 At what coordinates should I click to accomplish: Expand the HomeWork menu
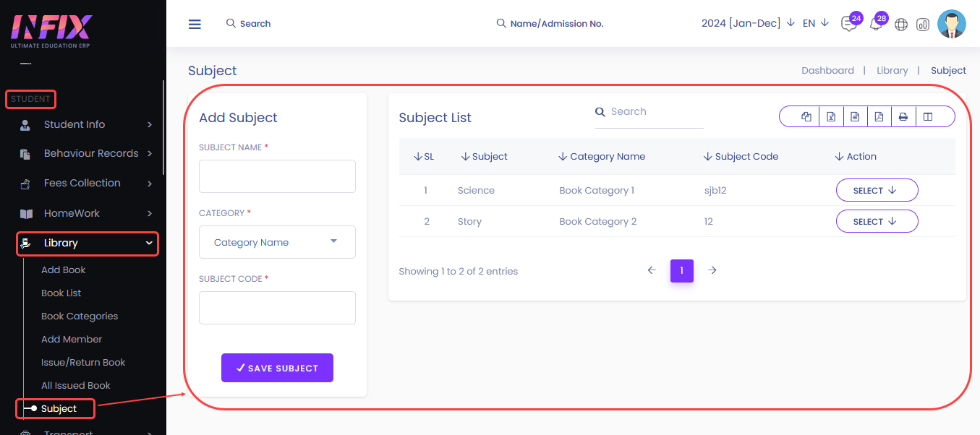pos(150,213)
